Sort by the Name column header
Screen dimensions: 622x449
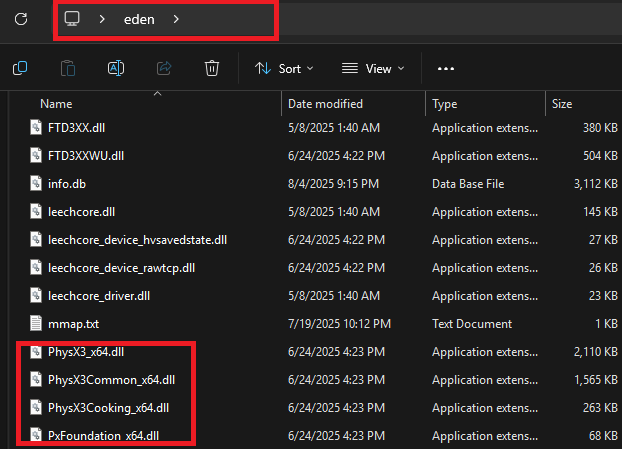click(x=56, y=104)
